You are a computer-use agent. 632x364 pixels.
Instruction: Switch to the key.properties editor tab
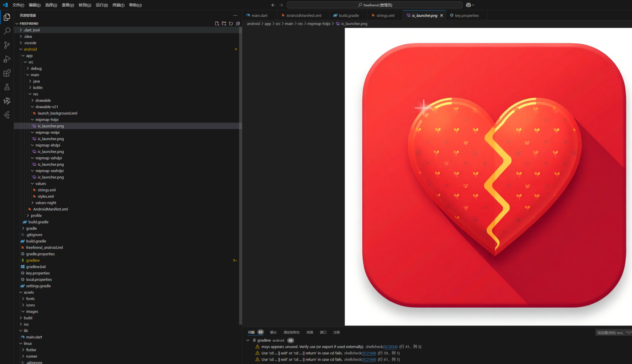click(467, 16)
